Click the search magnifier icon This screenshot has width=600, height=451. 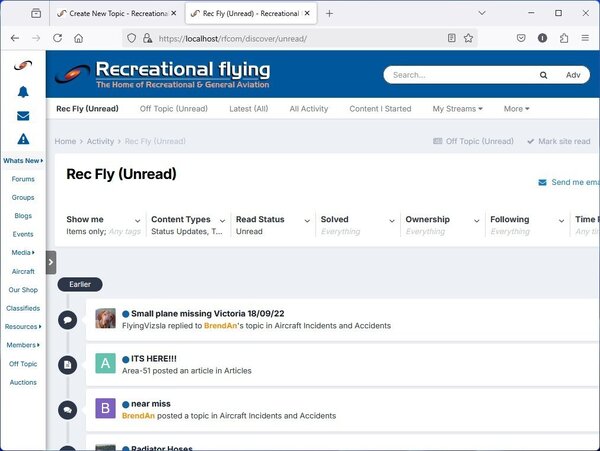[543, 75]
